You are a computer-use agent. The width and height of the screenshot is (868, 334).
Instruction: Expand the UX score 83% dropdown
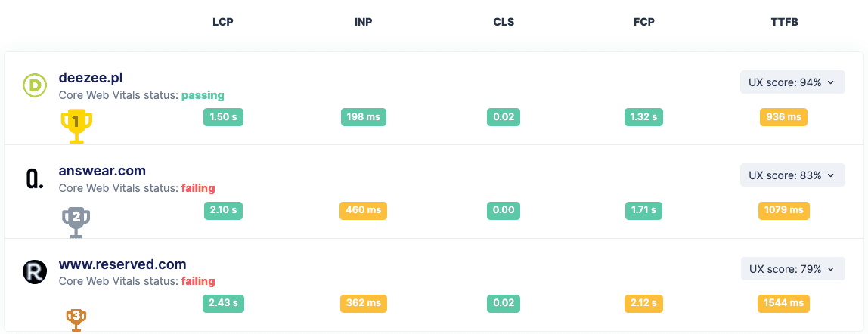(x=792, y=175)
